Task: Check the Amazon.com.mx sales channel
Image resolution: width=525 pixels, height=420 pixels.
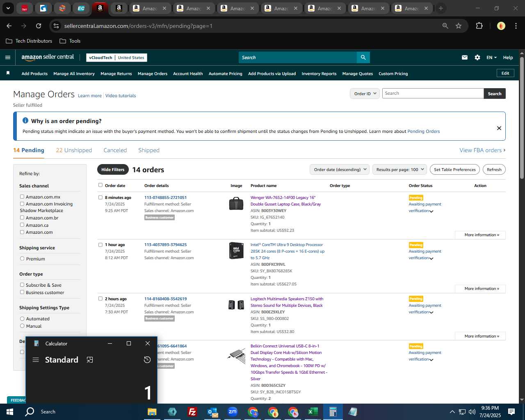Action: (x=22, y=197)
